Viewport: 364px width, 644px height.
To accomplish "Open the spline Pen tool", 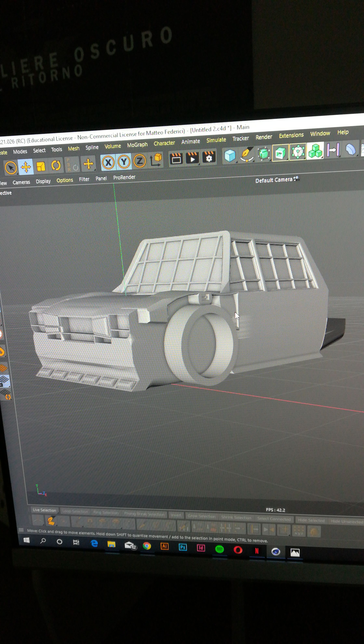I will 247,155.
